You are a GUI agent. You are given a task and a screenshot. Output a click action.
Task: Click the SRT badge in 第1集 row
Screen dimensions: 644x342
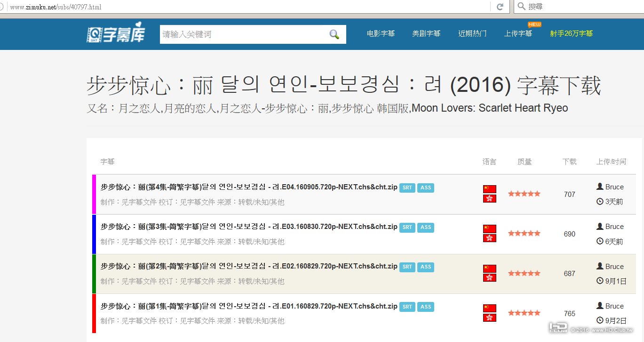tap(407, 307)
